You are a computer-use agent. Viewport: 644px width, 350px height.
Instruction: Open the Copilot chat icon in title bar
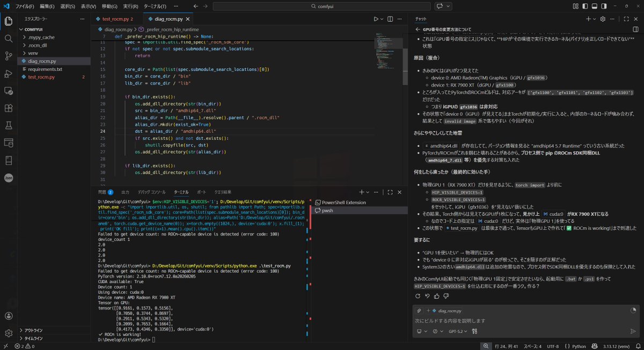click(440, 6)
